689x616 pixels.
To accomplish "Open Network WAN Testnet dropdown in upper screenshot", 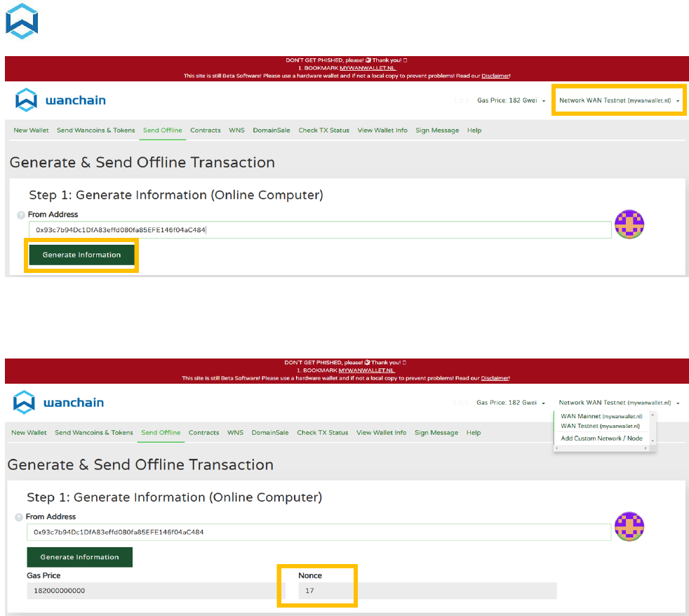I will (619, 100).
